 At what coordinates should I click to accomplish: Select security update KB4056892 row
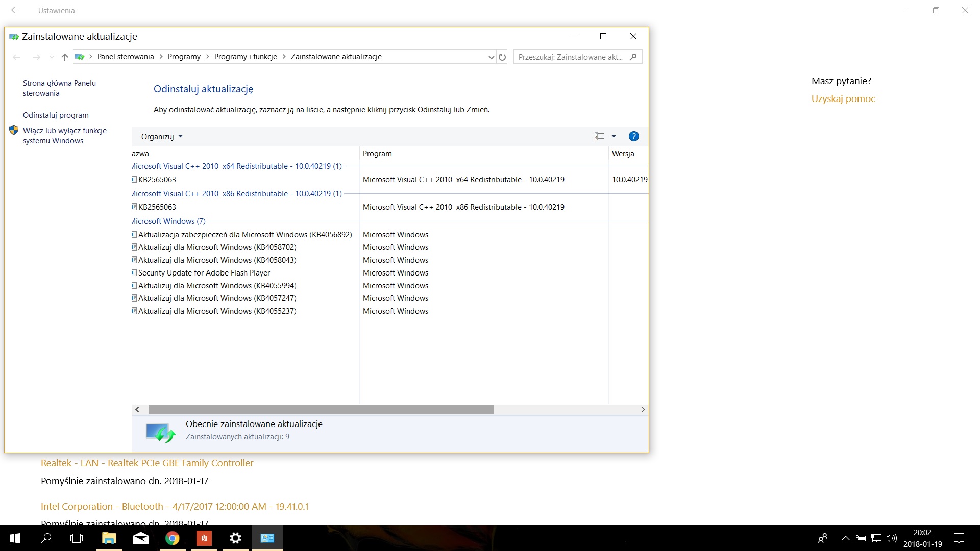[390, 235]
